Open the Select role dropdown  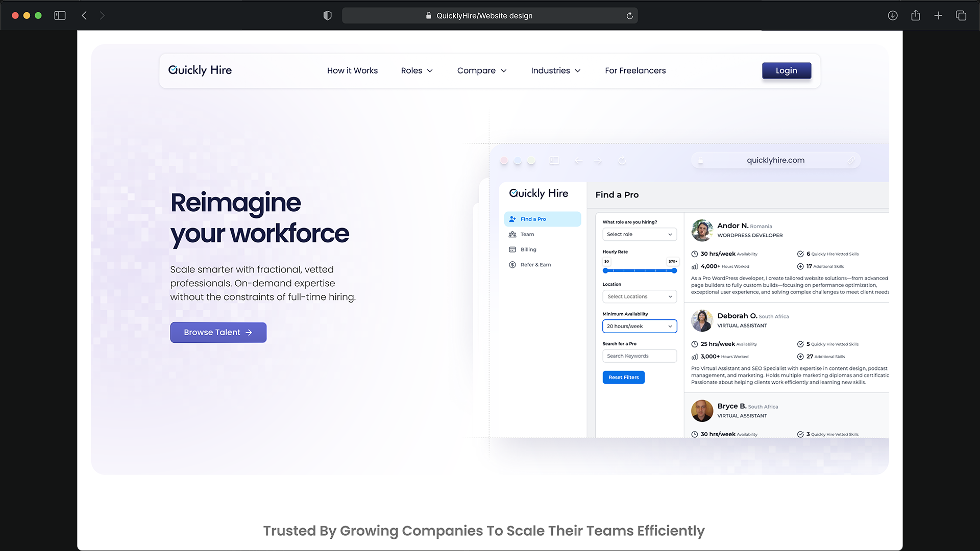(639, 234)
